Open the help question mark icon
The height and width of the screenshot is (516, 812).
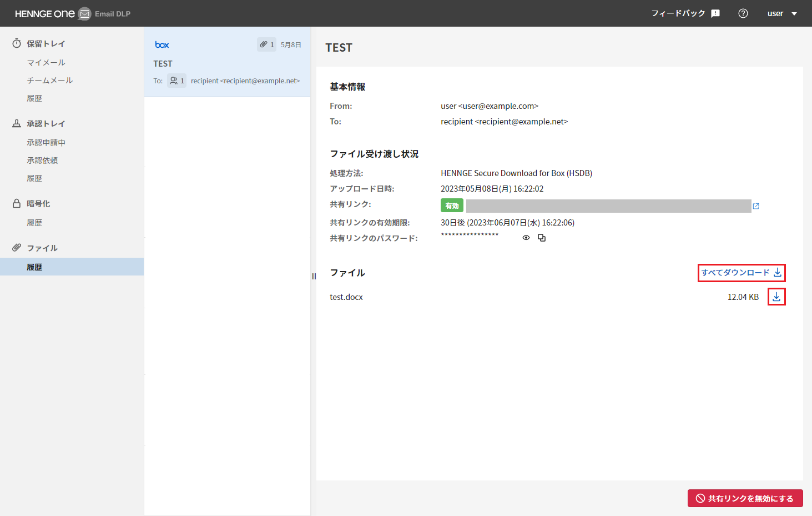pyautogui.click(x=743, y=13)
